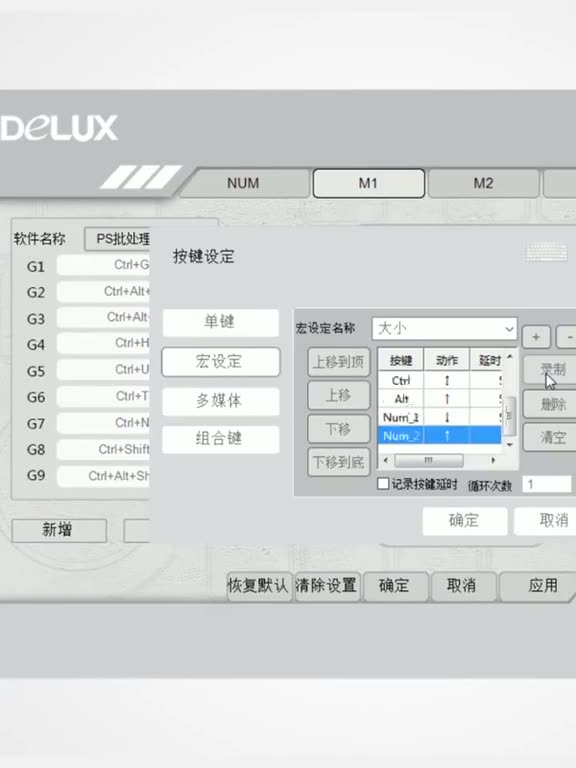Click the 录制 record button

coord(552,369)
